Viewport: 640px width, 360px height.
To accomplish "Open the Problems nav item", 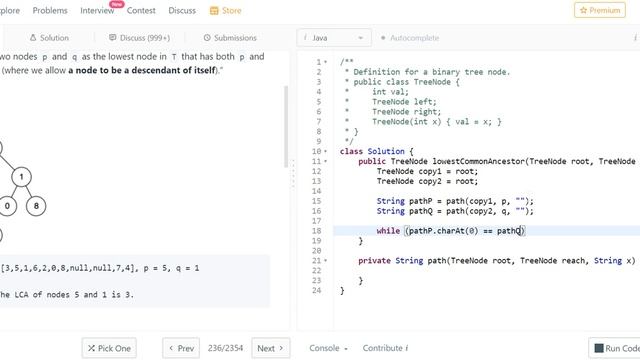I will (x=50, y=11).
